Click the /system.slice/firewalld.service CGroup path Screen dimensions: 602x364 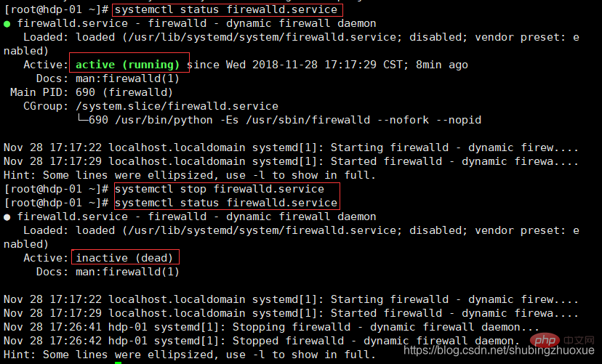pyautogui.click(x=177, y=106)
